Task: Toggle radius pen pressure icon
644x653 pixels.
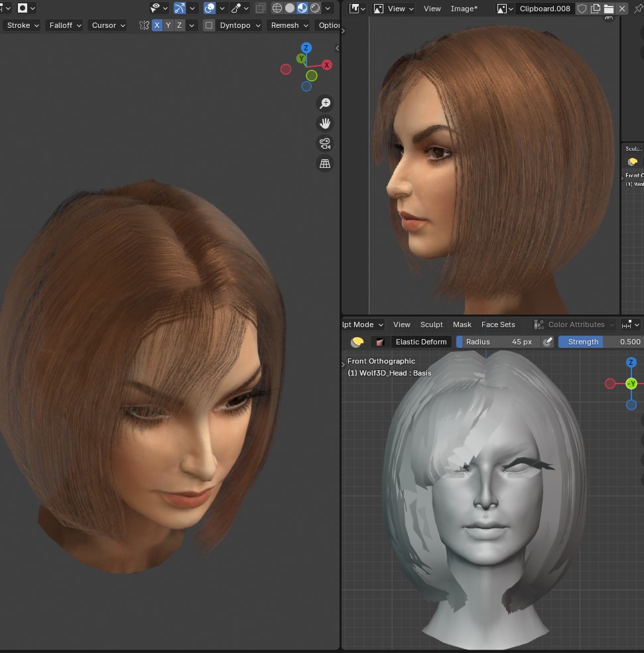Action: [547, 342]
